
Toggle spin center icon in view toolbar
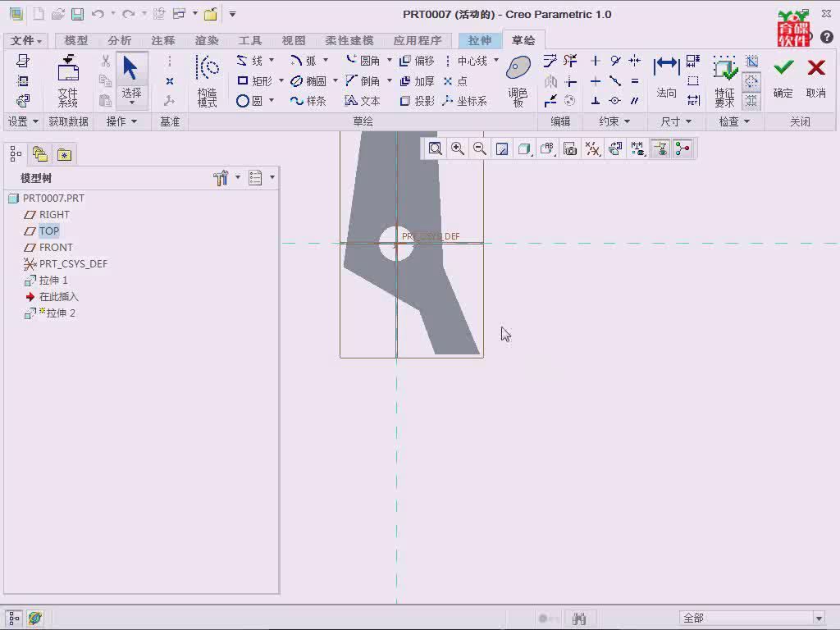click(x=682, y=149)
